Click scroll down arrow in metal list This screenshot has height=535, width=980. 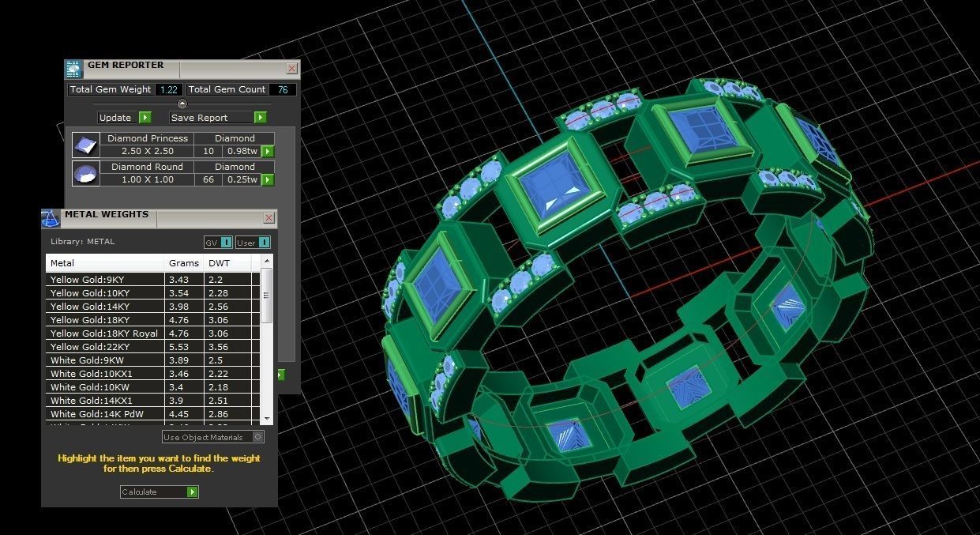tap(267, 418)
